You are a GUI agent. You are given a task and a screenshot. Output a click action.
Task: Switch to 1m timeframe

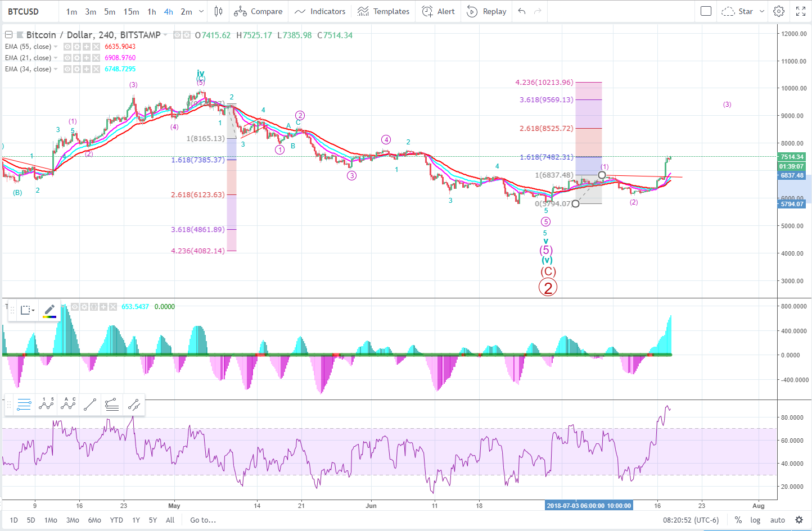pyautogui.click(x=71, y=11)
